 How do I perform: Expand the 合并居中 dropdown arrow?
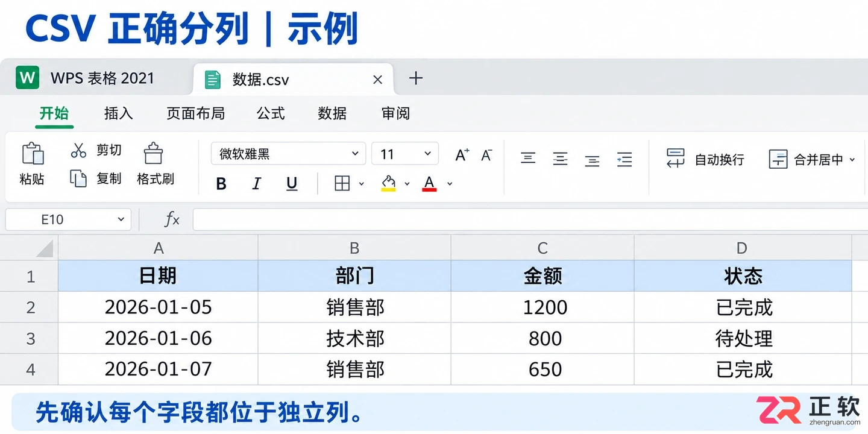point(852,160)
